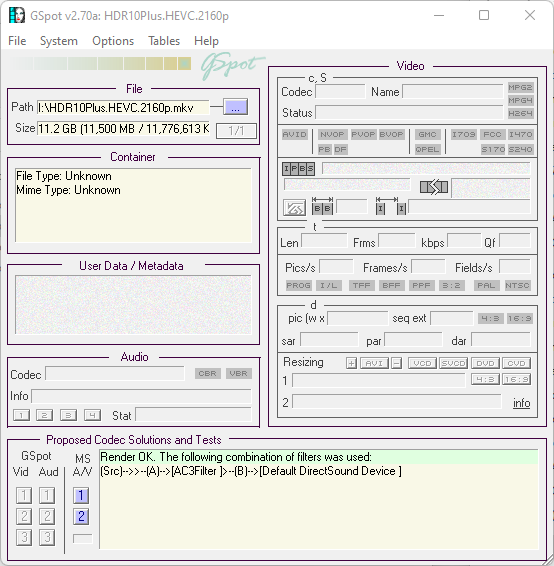
Task: Click the frame reorder arrows icon
Action: [x=434, y=187]
